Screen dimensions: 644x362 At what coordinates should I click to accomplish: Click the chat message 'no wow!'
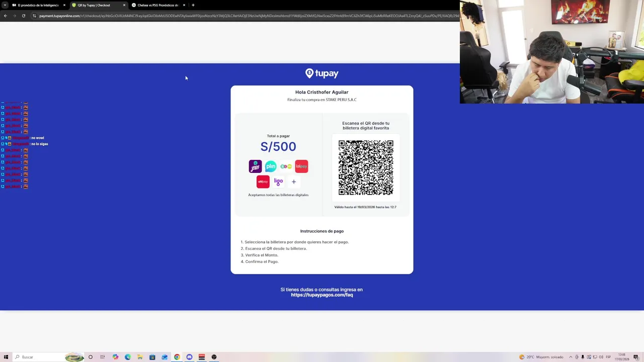(x=38, y=138)
